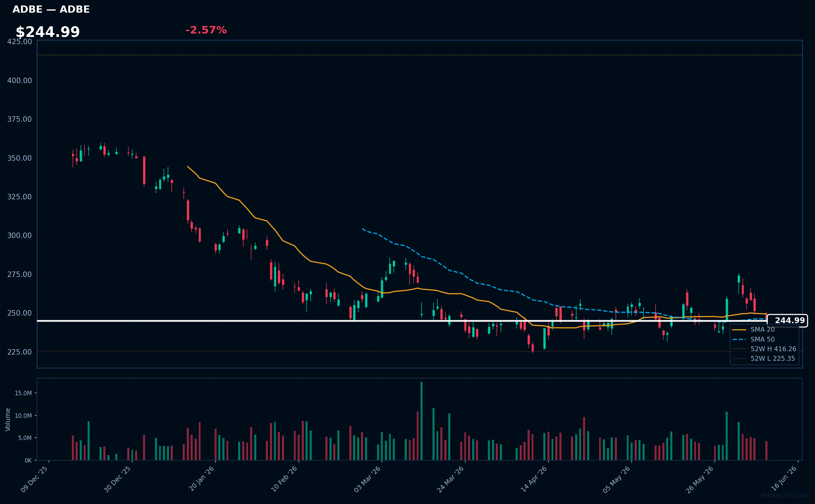
Task: Click the 05 May '26 date label
Action: coord(617,479)
